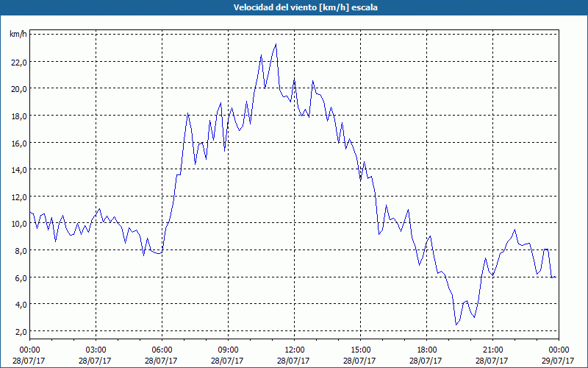The height and width of the screenshot is (368, 588).
Task: Click the chart title 'Velocidad del viento [km/h] escala'
Action: point(305,7)
